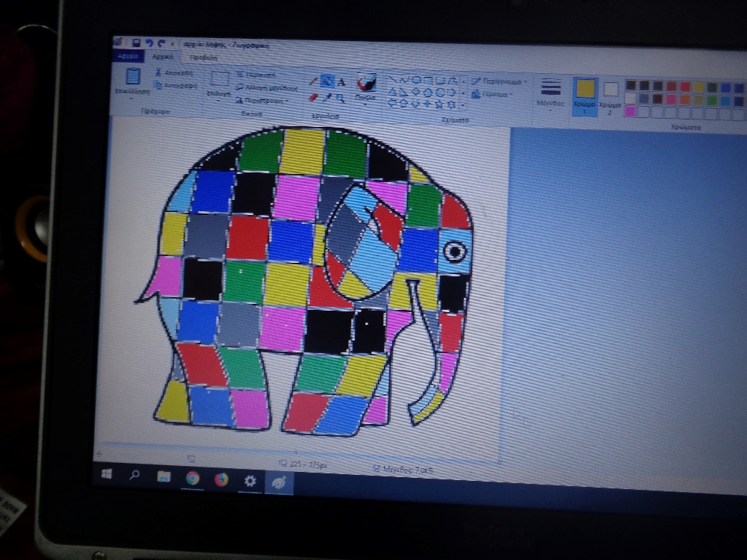Open Αλλαγή μεγέθους resize dialog
Screen dimensions: 747x560
pyautogui.click(x=267, y=87)
